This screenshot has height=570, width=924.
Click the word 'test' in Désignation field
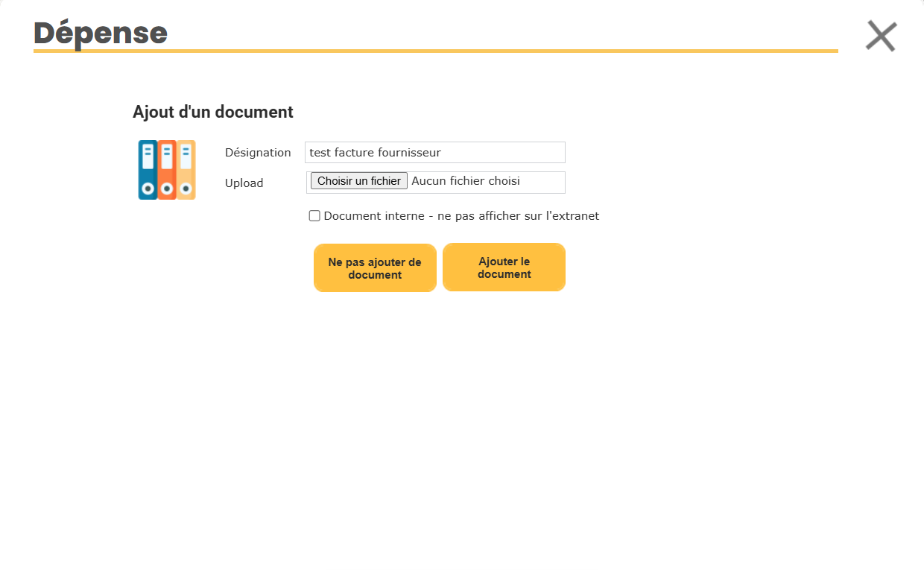pos(320,153)
